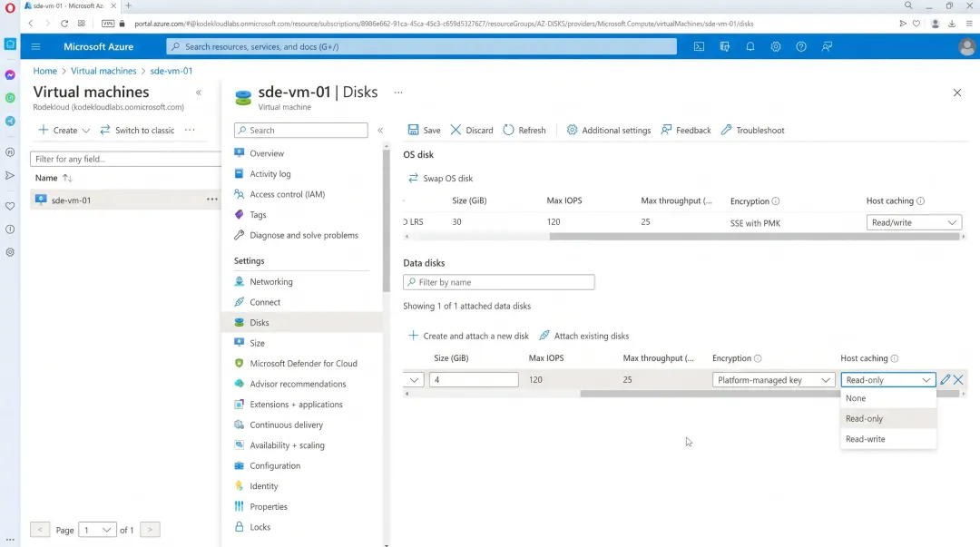The height and width of the screenshot is (547, 980).
Task: Edit the data disk with pencil icon
Action: point(945,379)
